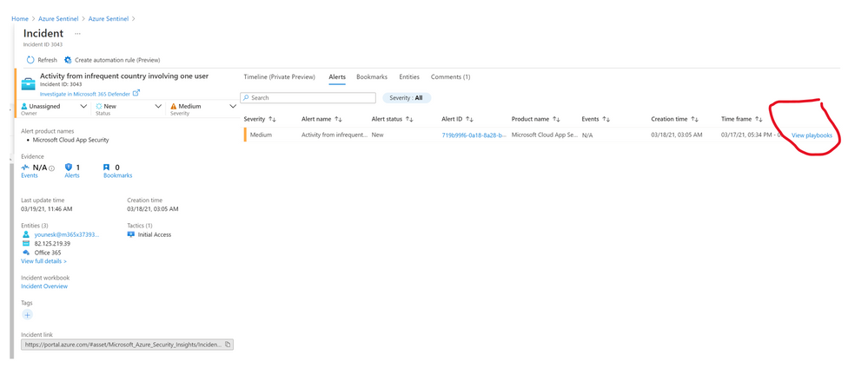The width and height of the screenshot is (868, 375).
Task: Sort alerts by Creation time arrows
Action: point(694,119)
